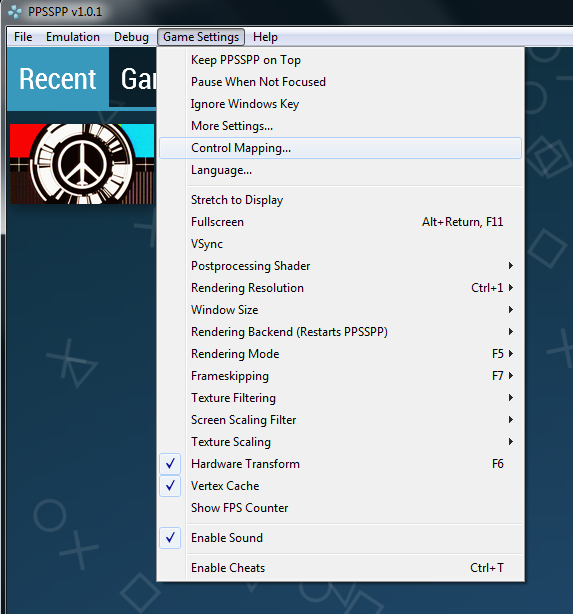Screen dimensions: 573x614
Task: Expand the Screen Scaling Filter submenu
Action: click(x=340, y=420)
